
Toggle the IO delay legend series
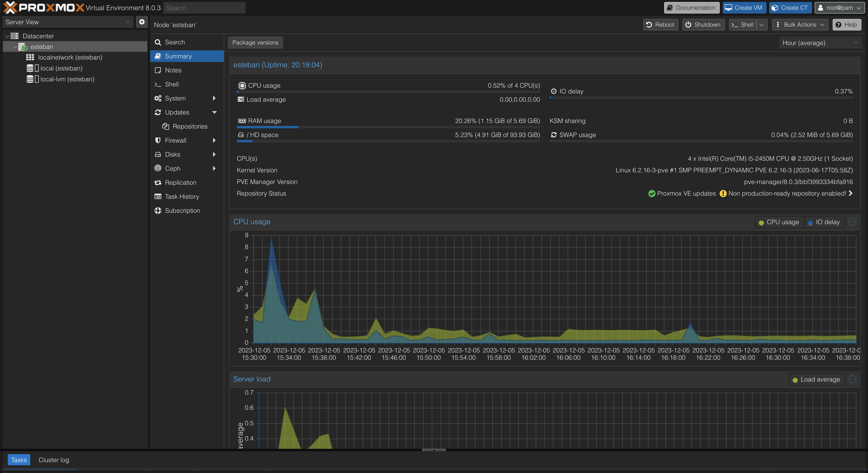[824, 222]
